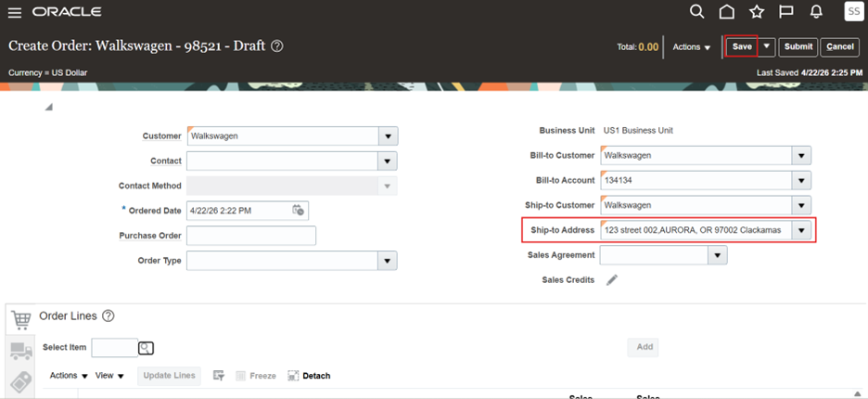Expand the Sales Agreement dropdown
Viewport: 868px width, 399px height.
(718, 255)
